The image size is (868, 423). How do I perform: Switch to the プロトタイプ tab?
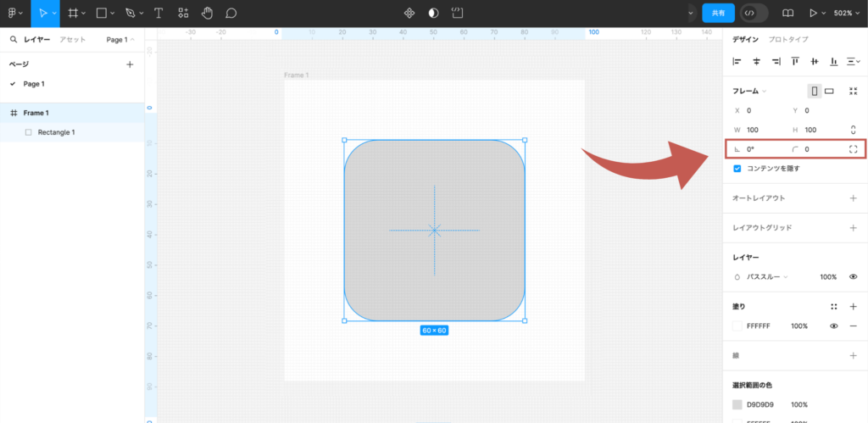click(788, 40)
